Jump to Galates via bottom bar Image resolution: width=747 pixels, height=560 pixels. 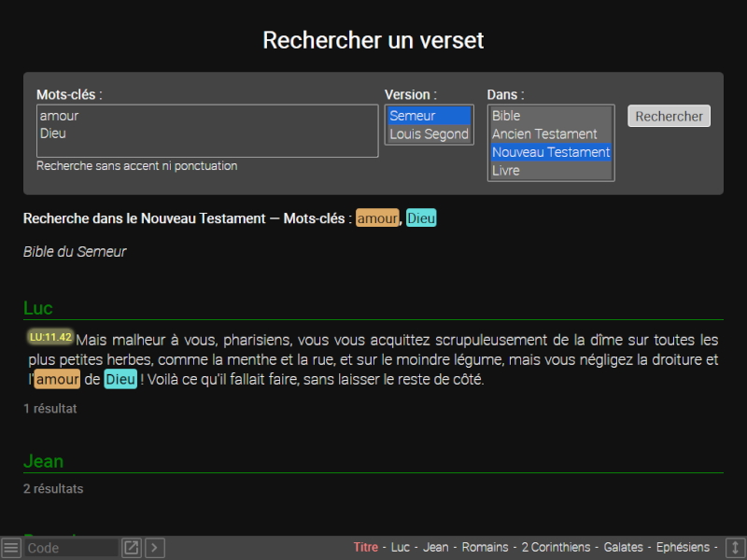click(x=625, y=548)
